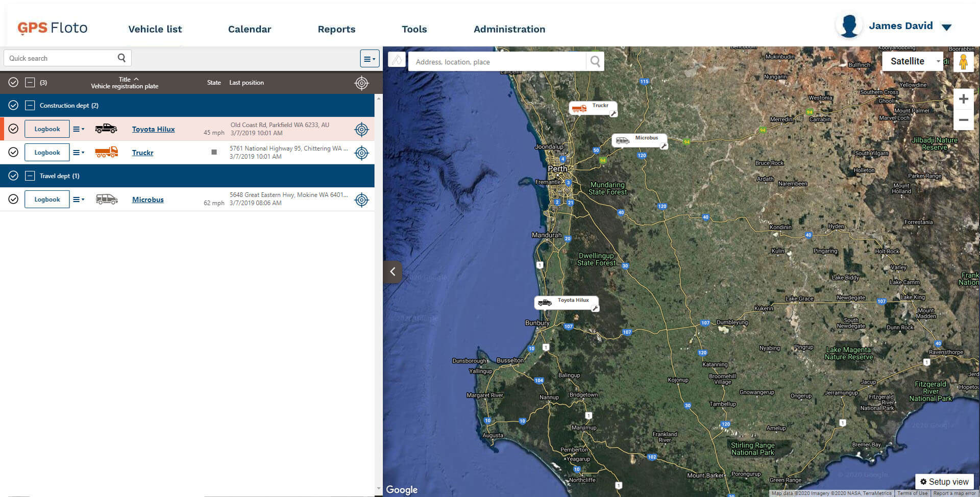Center map on Microbus via target icon

[361, 200]
